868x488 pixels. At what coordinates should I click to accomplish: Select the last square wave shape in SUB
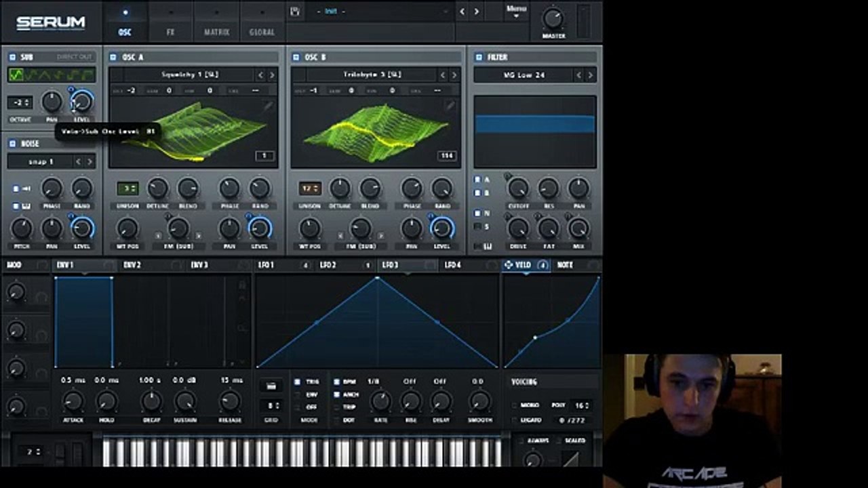(x=87, y=75)
